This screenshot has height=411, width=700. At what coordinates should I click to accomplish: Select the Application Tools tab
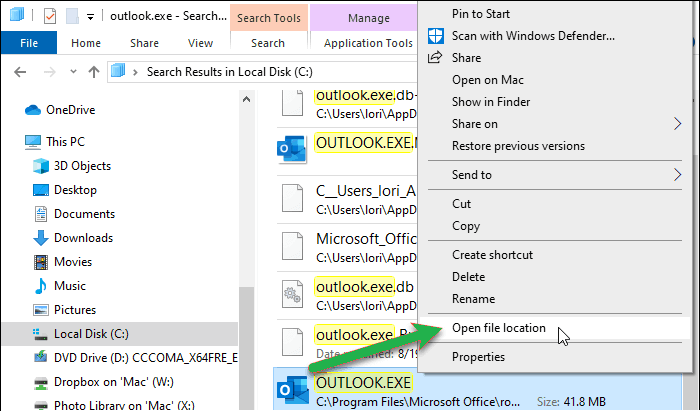[368, 43]
